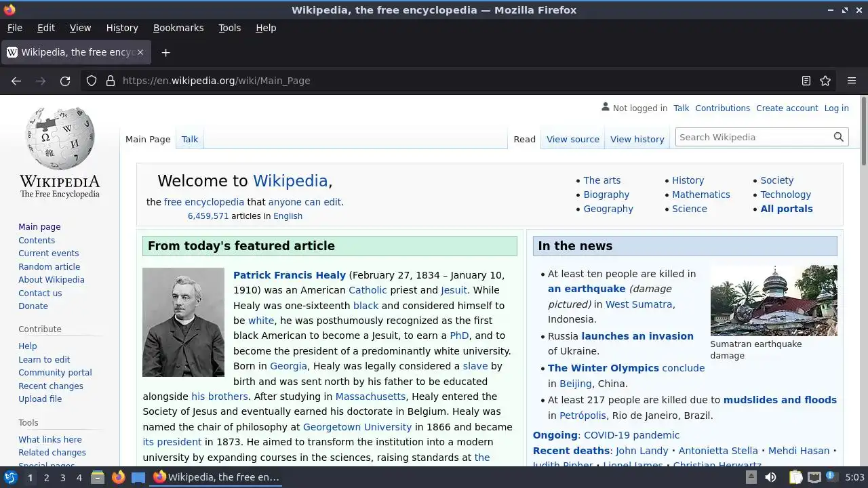Image resolution: width=868 pixels, height=488 pixels.
Task: Reload the page with the refresh icon
Action: (65, 81)
